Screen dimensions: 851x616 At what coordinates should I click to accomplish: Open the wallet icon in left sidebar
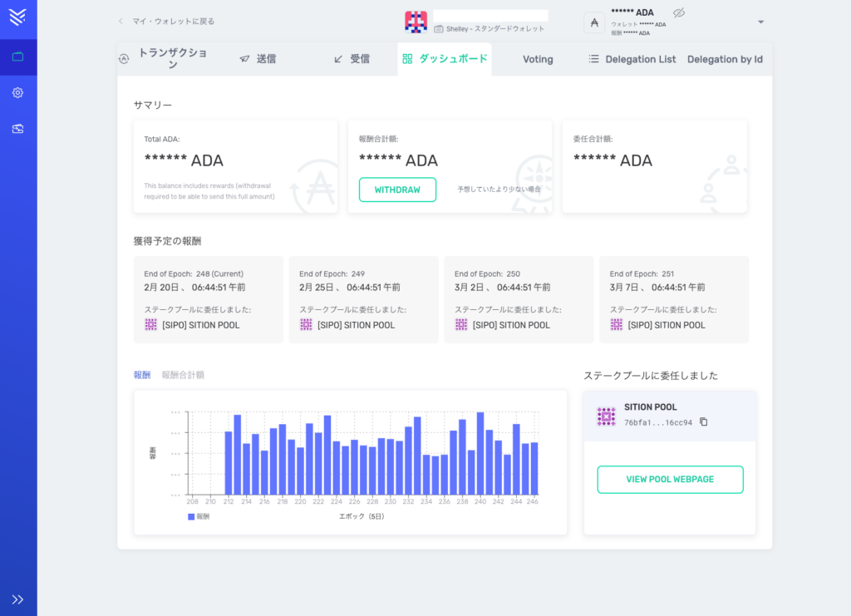click(x=17, y=57)
